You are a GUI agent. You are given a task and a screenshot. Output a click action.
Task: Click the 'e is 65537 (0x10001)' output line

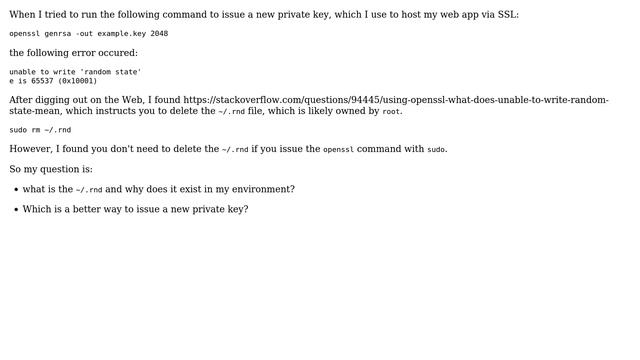[53, 81]
